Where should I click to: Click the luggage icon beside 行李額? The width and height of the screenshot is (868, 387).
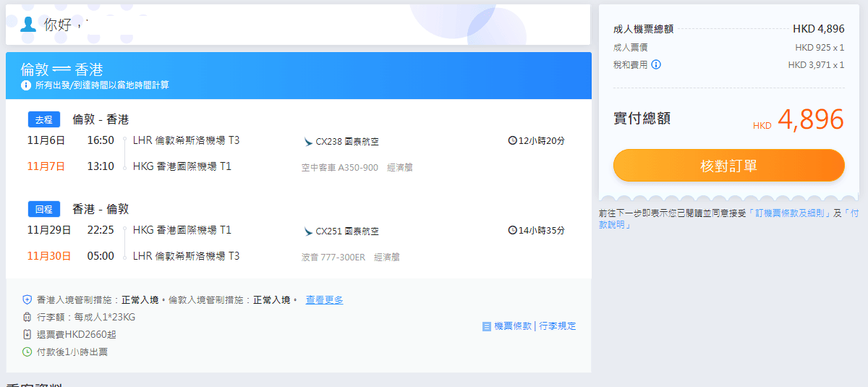click(27, 317)
